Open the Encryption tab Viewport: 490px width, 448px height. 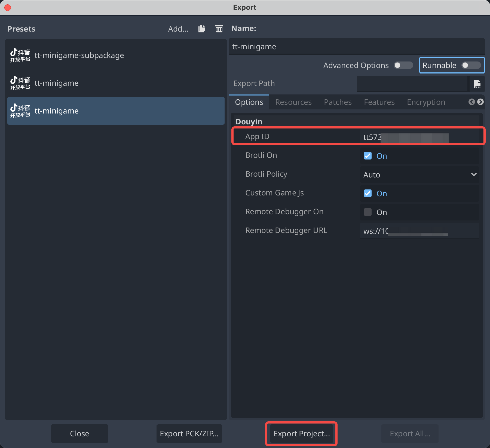point(426,102)
